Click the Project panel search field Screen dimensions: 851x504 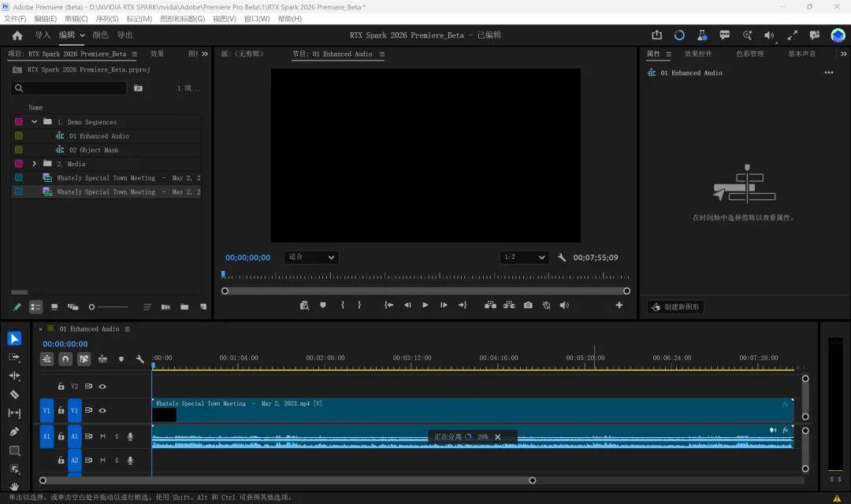coord(69,88)
